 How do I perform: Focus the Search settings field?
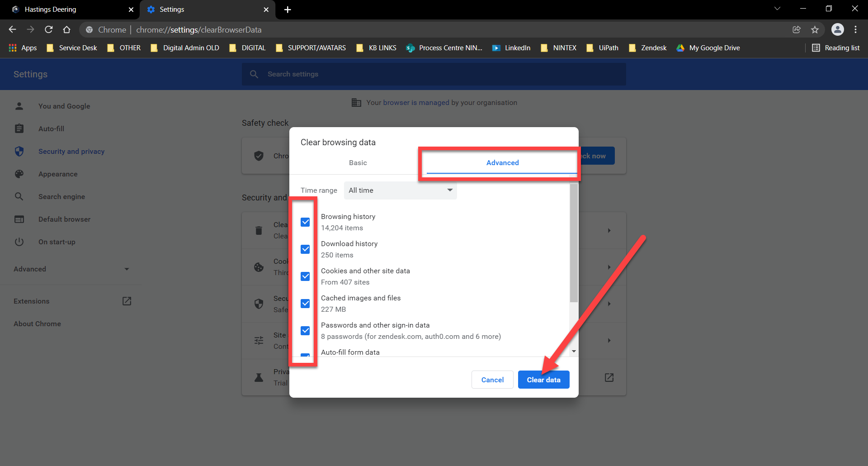434,74
